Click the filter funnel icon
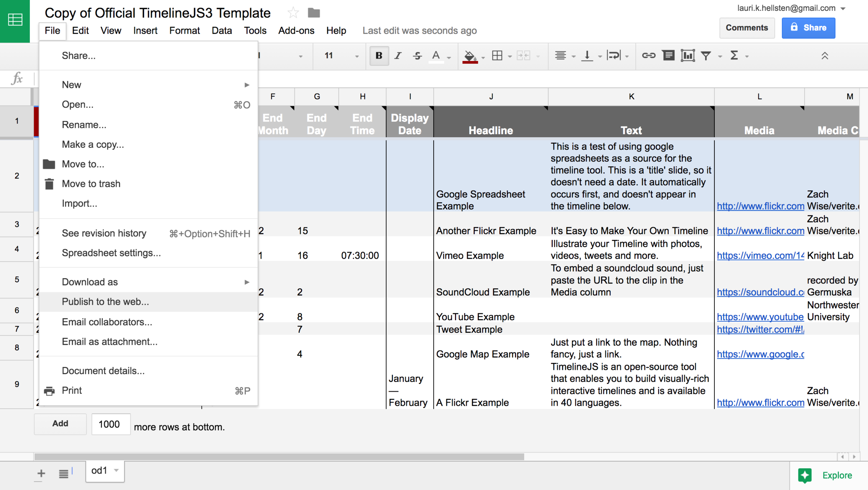Screen dimensions: 868x490 point(706,56)
